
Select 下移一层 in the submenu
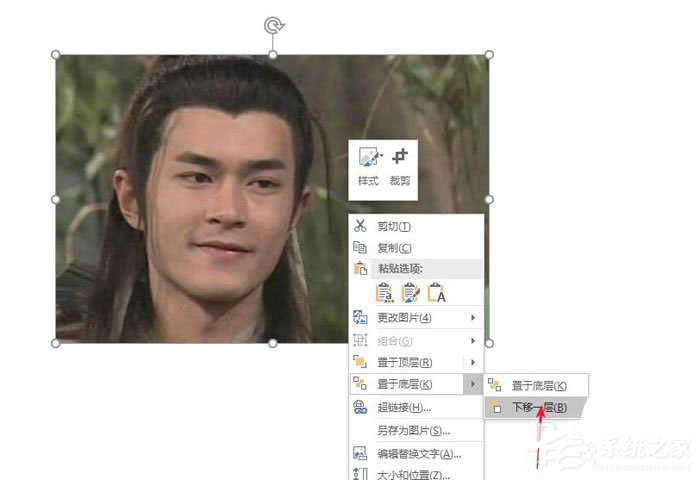(539, 407)
